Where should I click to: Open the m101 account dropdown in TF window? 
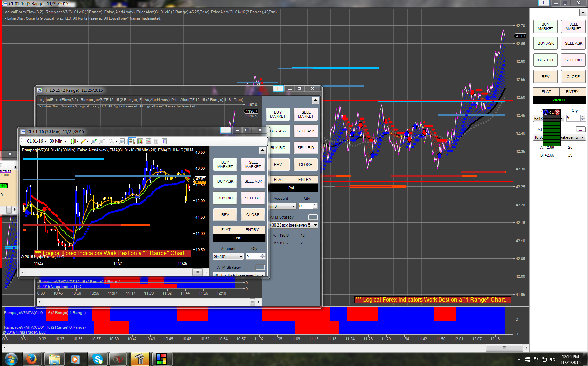click(x=283, y=206)
